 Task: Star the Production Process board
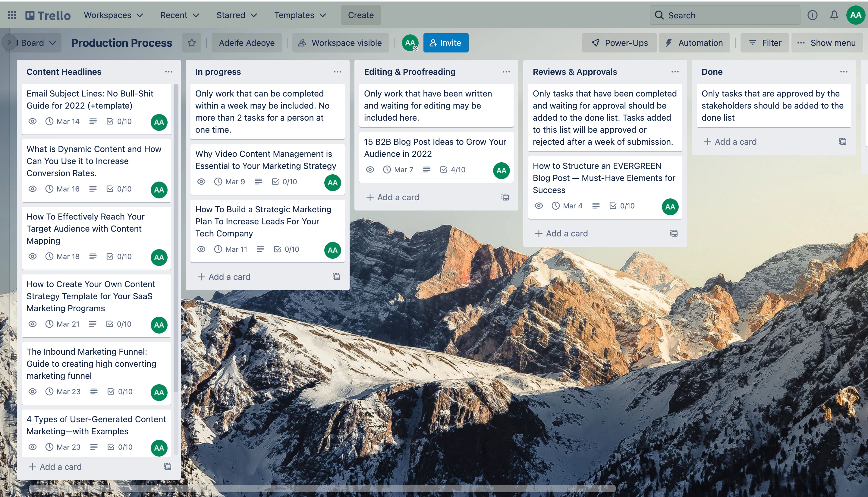192,43
